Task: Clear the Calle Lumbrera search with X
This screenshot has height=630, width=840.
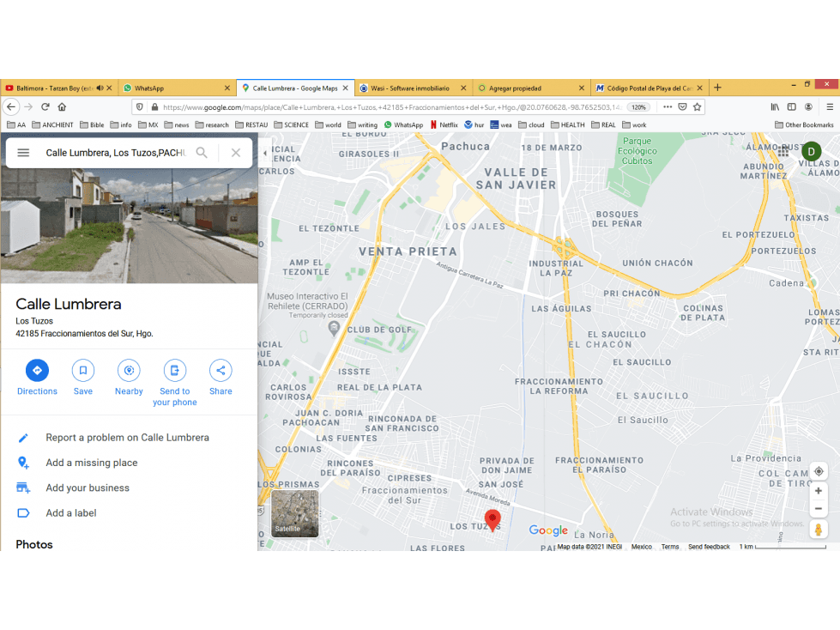Action: tap(236, 153)
